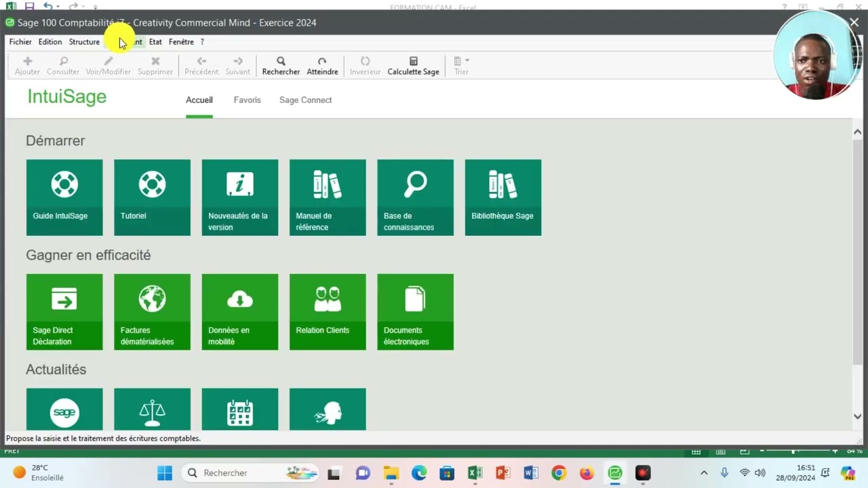Open Base de connaissances tile
Viewport: 868px width, 488px height.
[x=415, y=197]
